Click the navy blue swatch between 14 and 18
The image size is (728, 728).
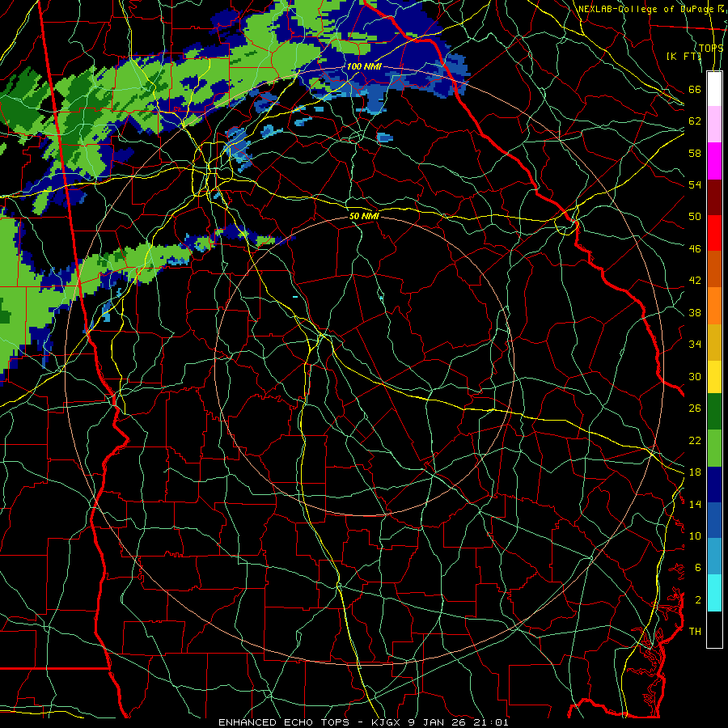714,485
